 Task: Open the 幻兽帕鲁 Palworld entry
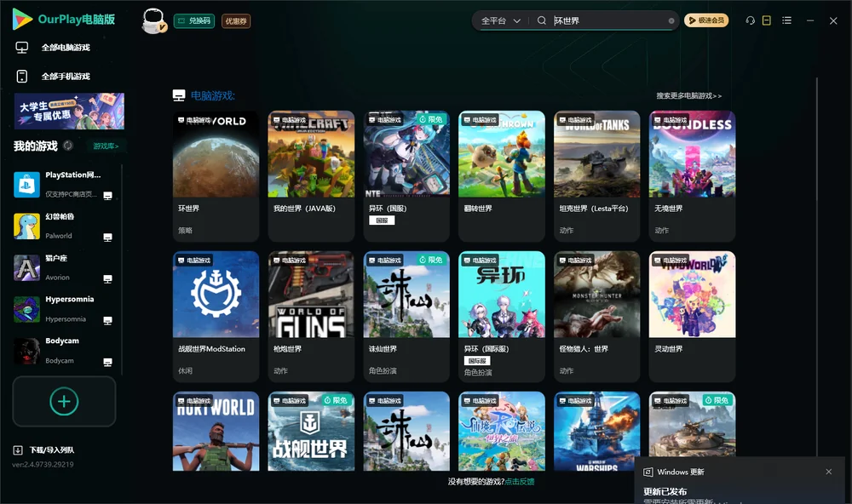(63, 226)
